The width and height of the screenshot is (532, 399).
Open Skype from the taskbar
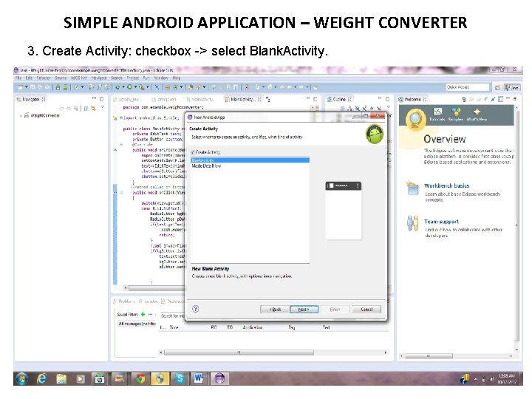pos(180,378)
